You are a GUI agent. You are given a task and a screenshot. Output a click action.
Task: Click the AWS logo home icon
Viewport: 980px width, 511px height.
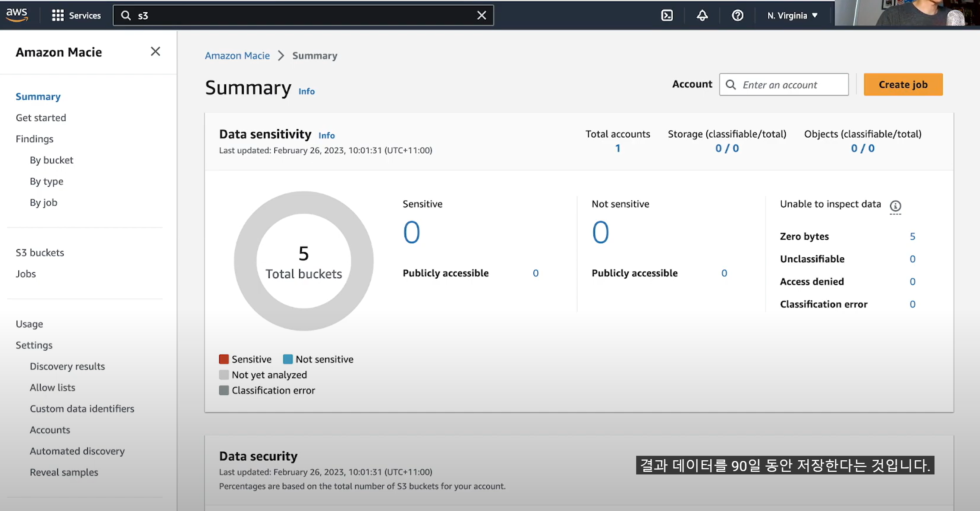(17, 15)
